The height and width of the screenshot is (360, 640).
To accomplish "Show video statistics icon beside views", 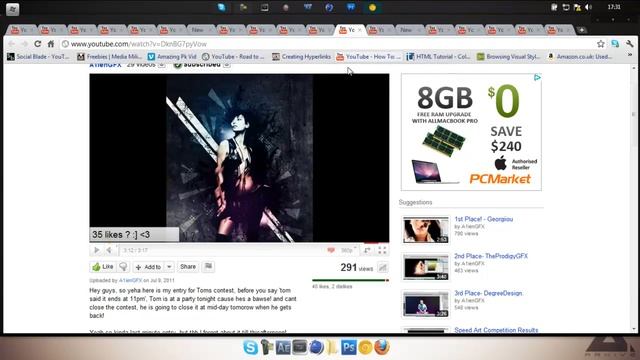I will (382, 268).
